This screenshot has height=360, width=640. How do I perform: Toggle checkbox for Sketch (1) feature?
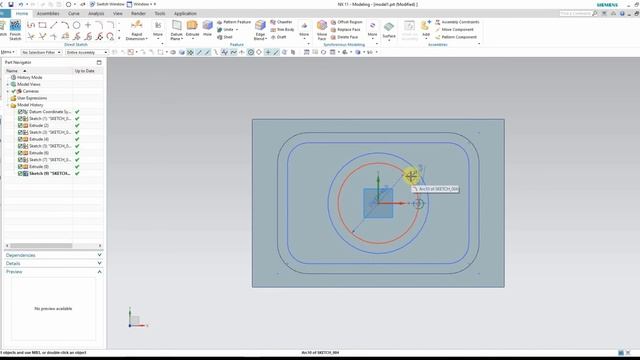20,118
